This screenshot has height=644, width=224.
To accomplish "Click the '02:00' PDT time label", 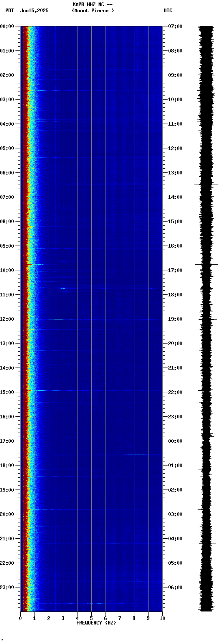I will click(x=7, y=75).
